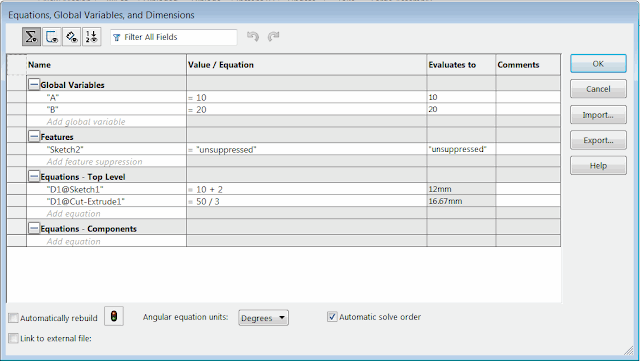The height and width of the screenshot is (361, 640).
Task: Select the "Sketch2" feature cell
Action: point(106,149)
